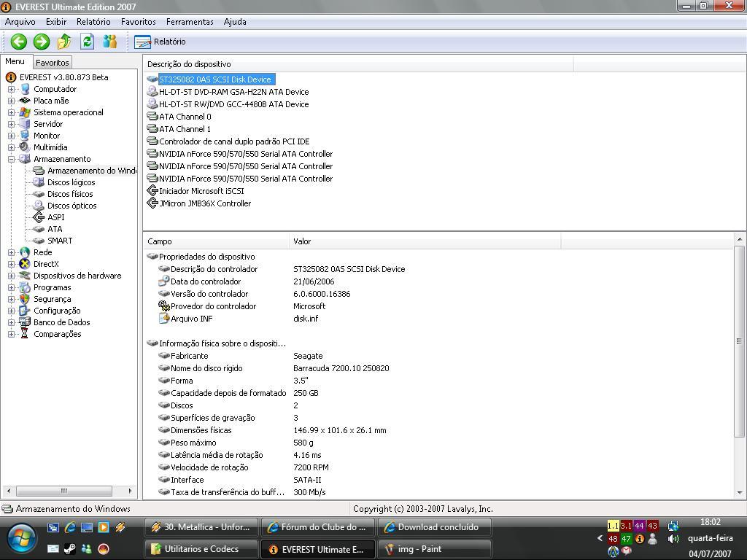This screenshot has height=560, width=747.
Task: Expand the Computador tree node
Action: click(x=11, y=89)
